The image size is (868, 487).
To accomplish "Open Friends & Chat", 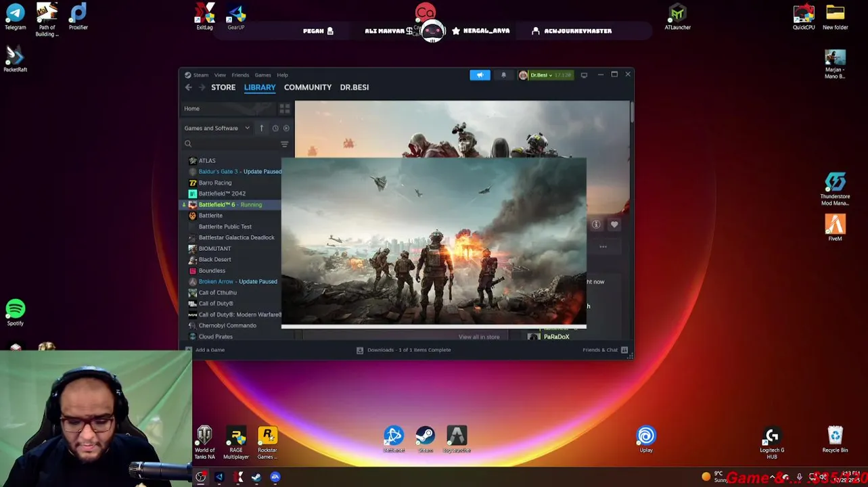I will [606, 350].
